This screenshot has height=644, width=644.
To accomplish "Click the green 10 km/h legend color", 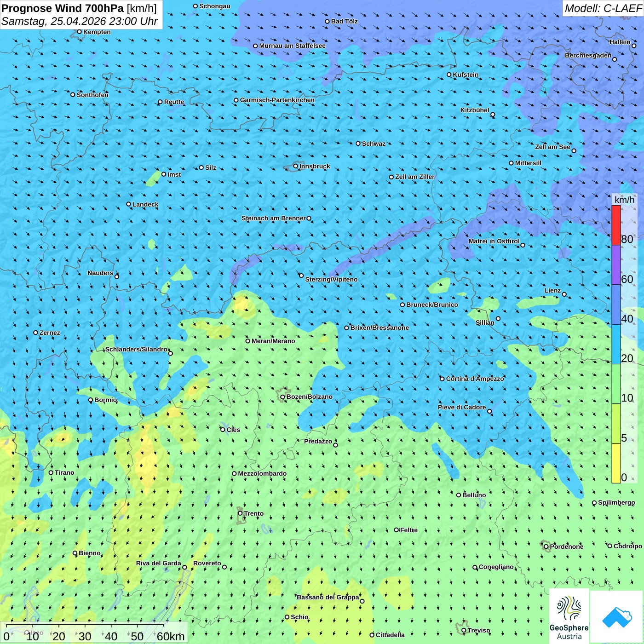I will pos(616,384).
